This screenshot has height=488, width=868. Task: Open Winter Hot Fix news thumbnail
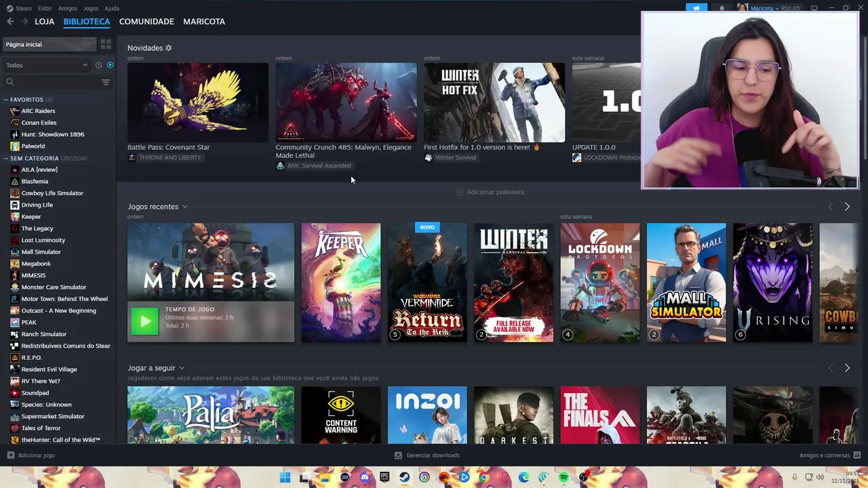[x=494, y=102]
